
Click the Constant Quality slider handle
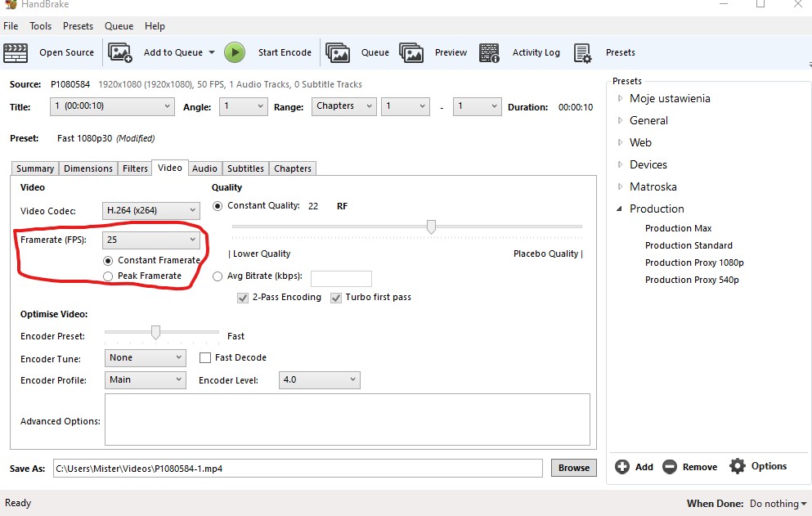431,227
